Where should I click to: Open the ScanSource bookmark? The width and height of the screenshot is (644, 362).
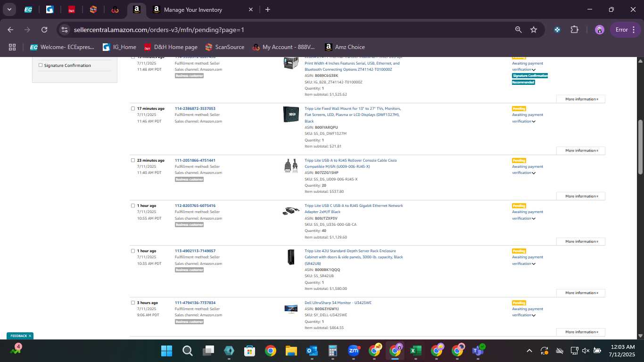[225, 47]
